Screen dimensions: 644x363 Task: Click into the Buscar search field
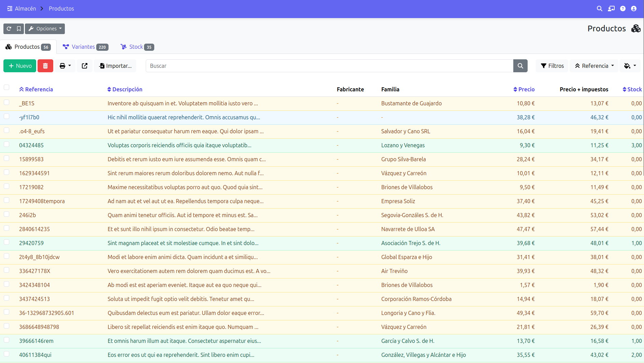coord(329,66)
